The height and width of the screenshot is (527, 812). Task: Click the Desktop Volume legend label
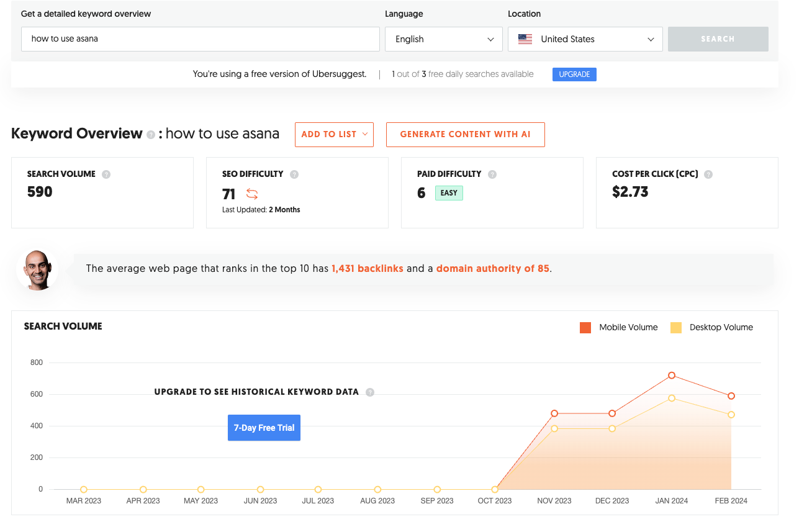pyautogui.click(x=721, y=328)
